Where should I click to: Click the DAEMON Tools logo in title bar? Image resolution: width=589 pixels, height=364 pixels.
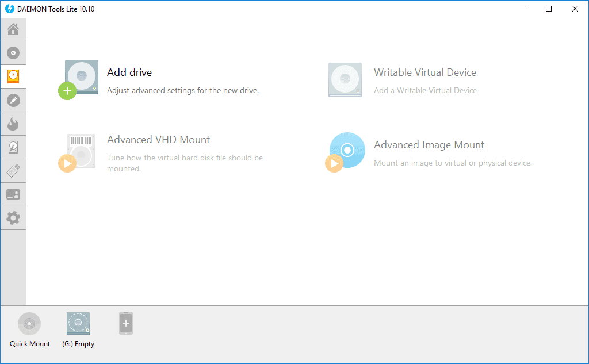point(10,9)
